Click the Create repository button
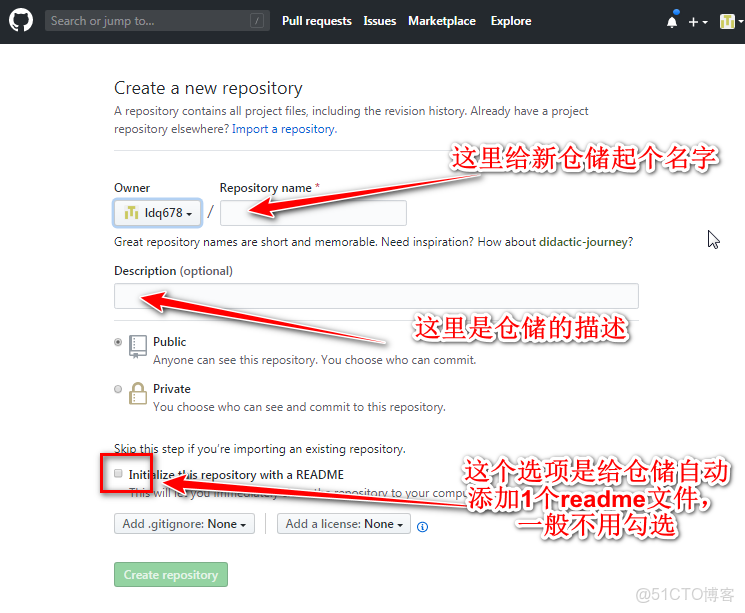The width and height of the screenshot is (745, 613). pyautogui.click(x=171, y=575)
